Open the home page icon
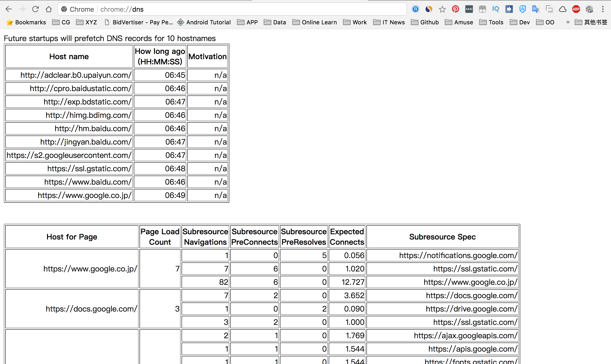Viewport: 611px width, 364px height. pyautogui.click(x=49, y=9)
